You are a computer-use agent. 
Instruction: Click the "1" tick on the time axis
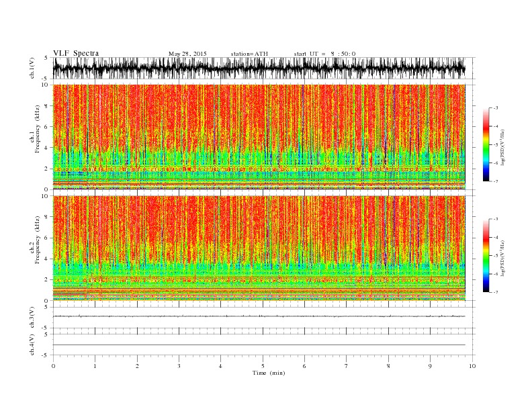(x=95, y=366)
